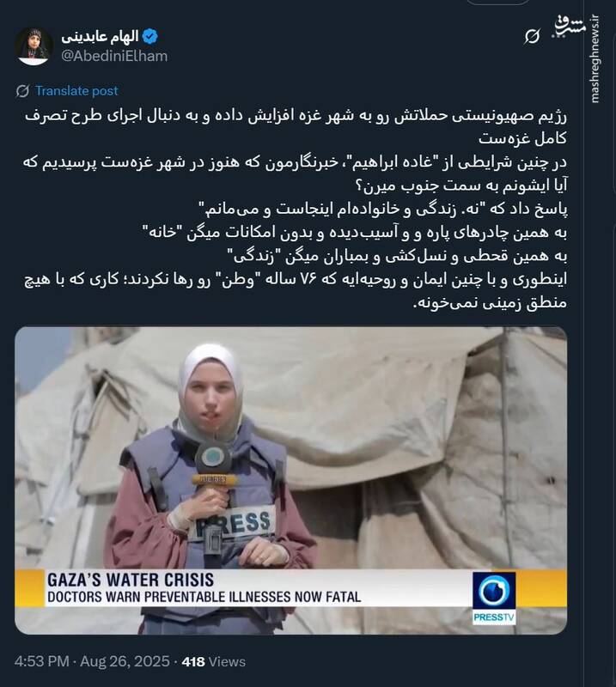Click the icon left of Translate post
This screenshot has width=616, height=687.
click(x=22, y=91)
